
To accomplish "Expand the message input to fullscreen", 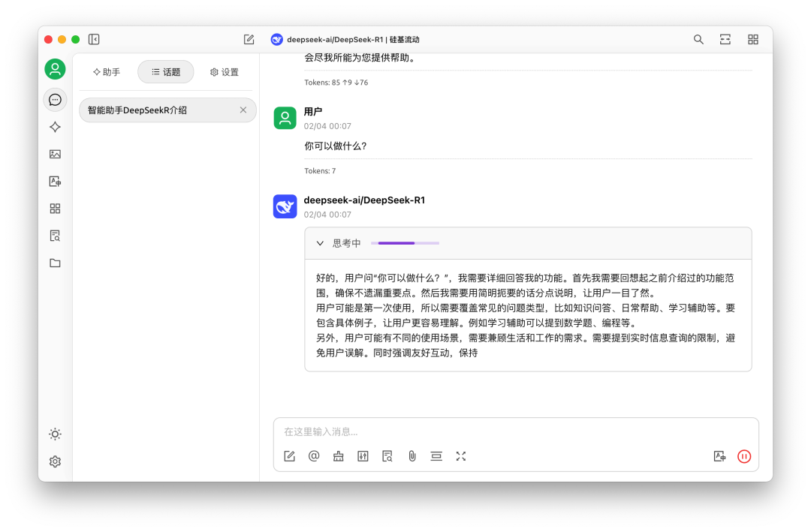I will point(460,455).
